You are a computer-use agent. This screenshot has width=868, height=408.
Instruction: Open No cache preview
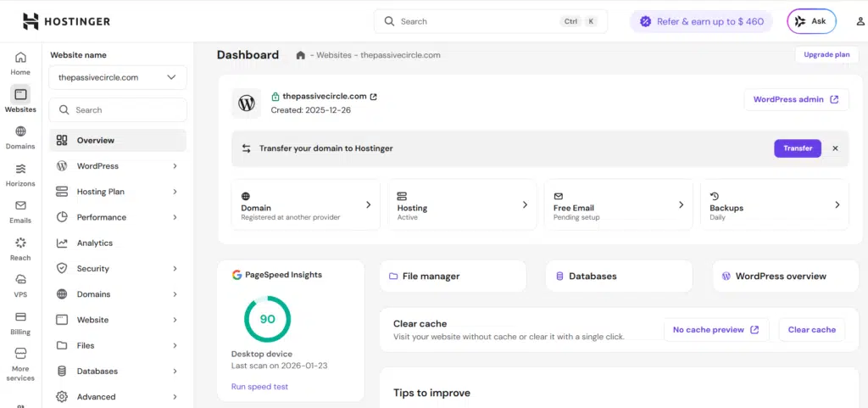[x=716, y=330]
